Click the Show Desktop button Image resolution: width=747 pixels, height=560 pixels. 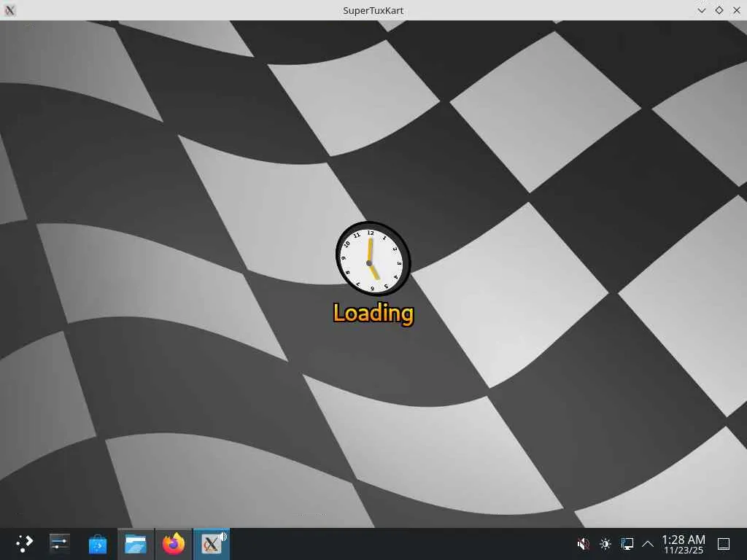pyautogui.click(x=724, y=544)
